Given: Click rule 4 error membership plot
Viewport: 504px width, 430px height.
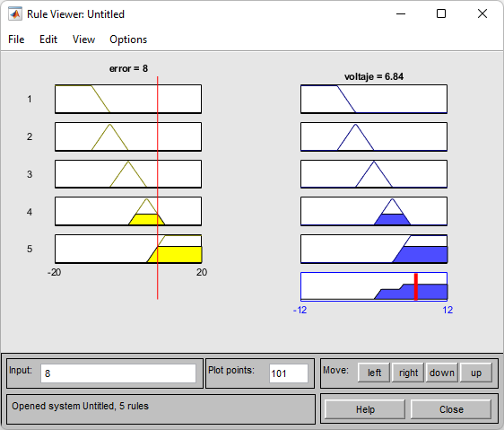Looking at the screenshot, I should coord(128,211).
